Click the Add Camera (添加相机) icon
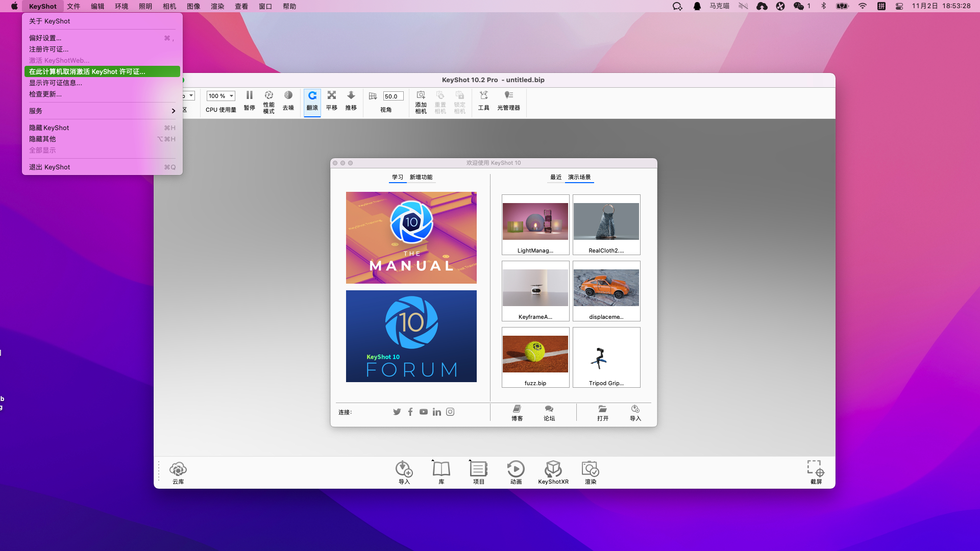Image resolution: width=980 pixels, height=551 pixels. 421,102
